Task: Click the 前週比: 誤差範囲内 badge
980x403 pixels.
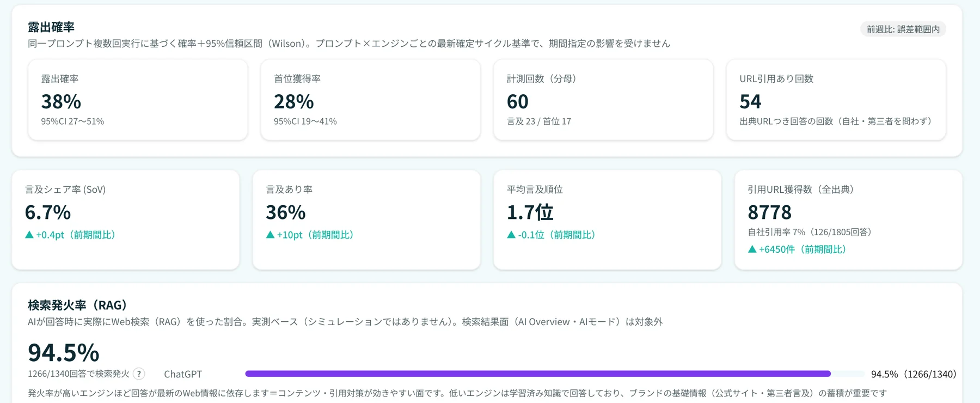Action: click(x=903, y=29)
